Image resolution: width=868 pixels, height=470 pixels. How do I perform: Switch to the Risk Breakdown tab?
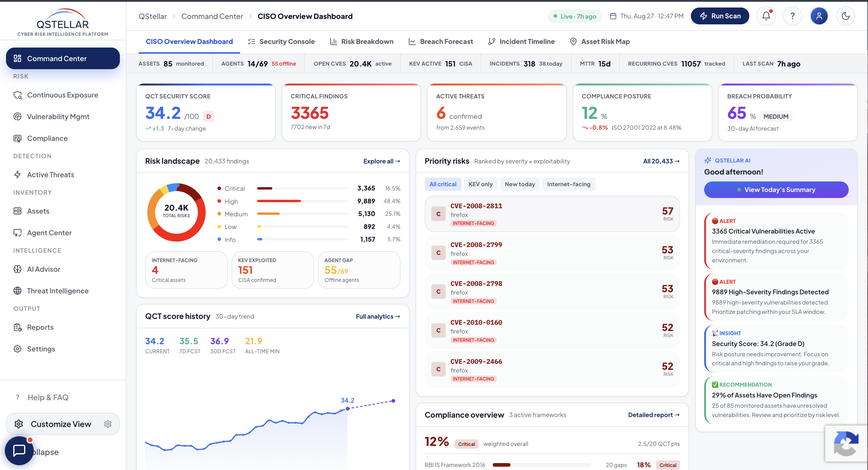point(361,42)
